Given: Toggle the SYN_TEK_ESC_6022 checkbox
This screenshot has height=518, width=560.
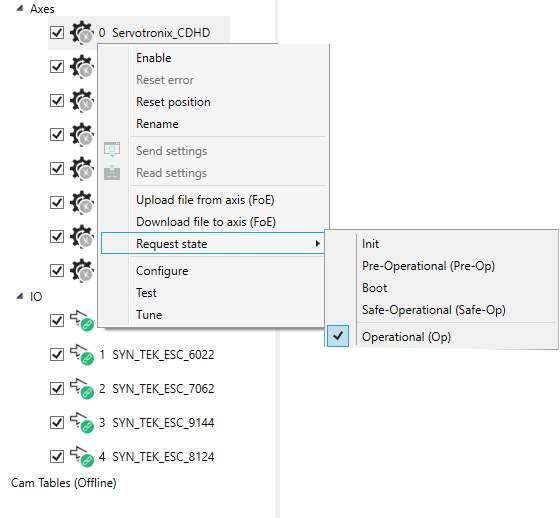Looking at the screenshot, I should (x=57, y=354).
